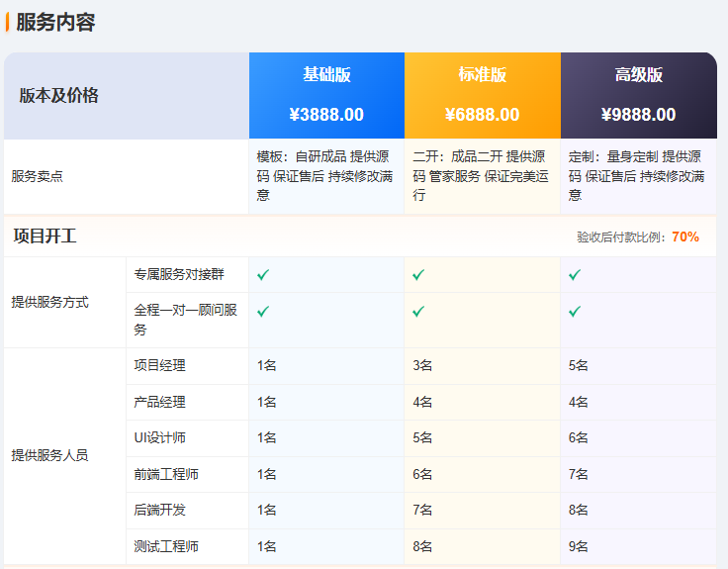The image size is (728, 569).
Task: Click 6名 in the UI设计师 row
Action: (578, 437)
